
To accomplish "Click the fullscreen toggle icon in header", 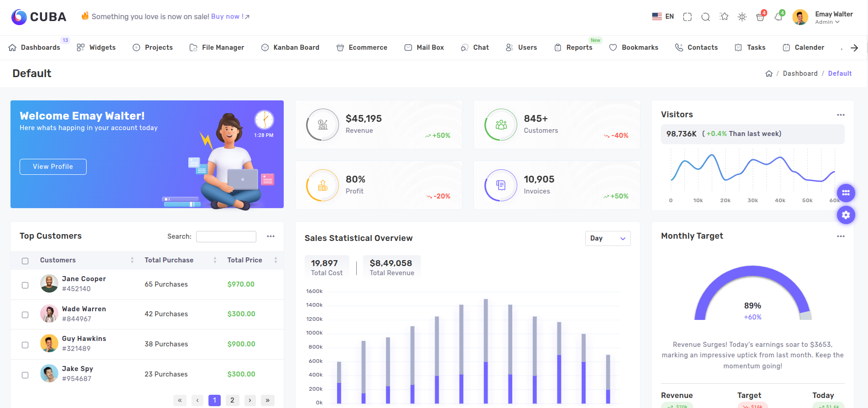I will point(687,17).
